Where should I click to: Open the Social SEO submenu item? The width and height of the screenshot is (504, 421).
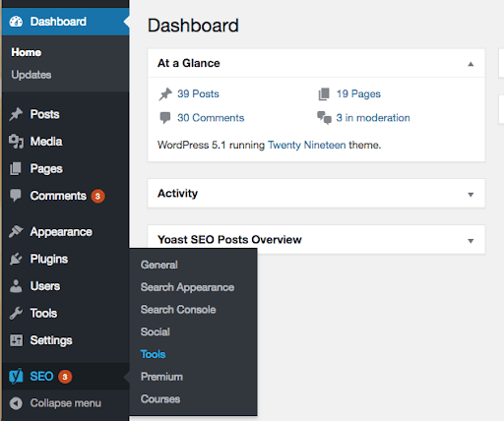(156, 331)
